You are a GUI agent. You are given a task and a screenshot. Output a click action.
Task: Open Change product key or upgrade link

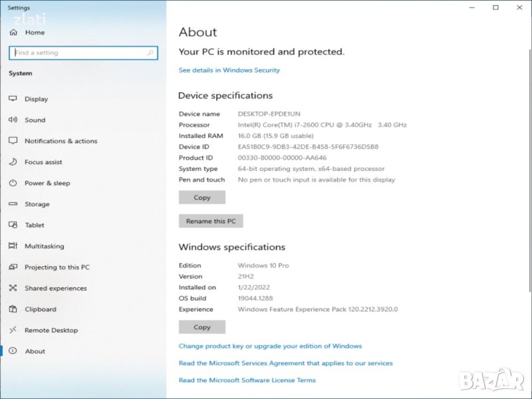[x=270, y=346]
